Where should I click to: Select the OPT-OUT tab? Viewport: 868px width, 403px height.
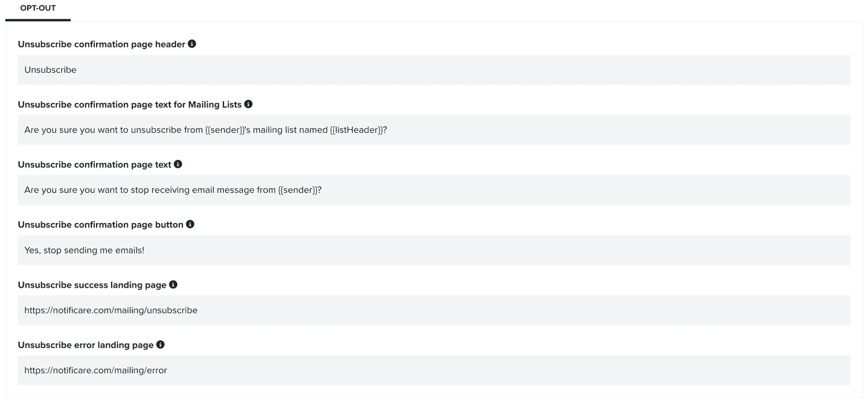pyautogui.click(x=38, y=9)
